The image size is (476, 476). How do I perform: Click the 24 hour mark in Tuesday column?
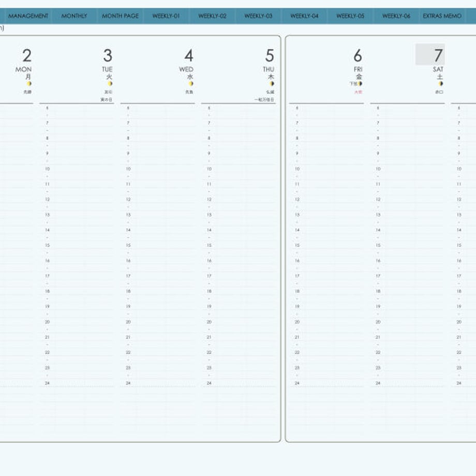[48, 383]
